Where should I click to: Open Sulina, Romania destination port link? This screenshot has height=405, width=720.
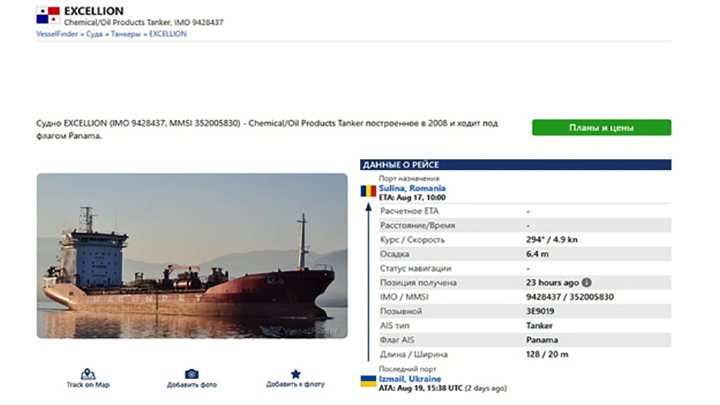(x=412, y=188)
